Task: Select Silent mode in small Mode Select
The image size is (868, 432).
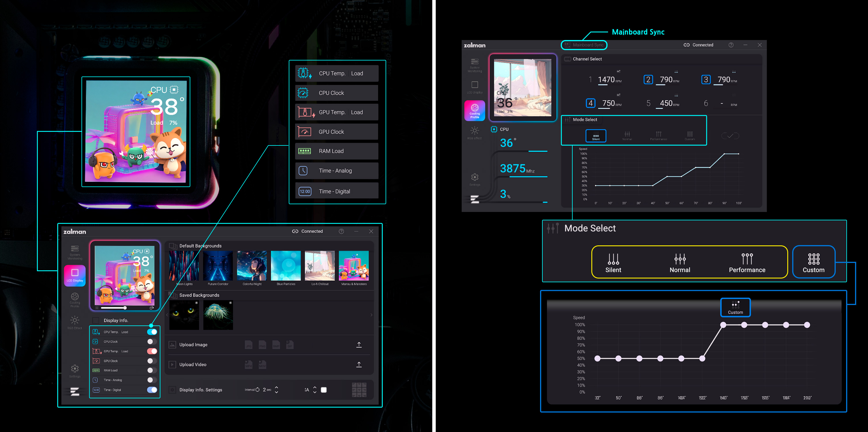Action: [596, 135]
